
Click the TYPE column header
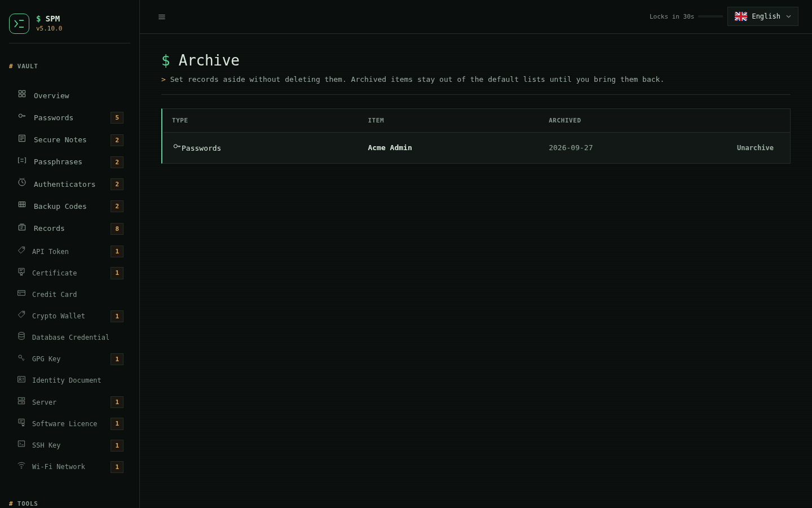180,120
